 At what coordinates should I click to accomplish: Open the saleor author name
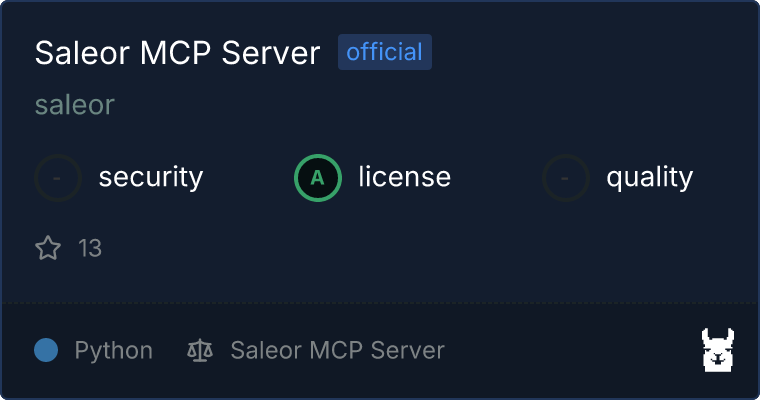[75, 105]
